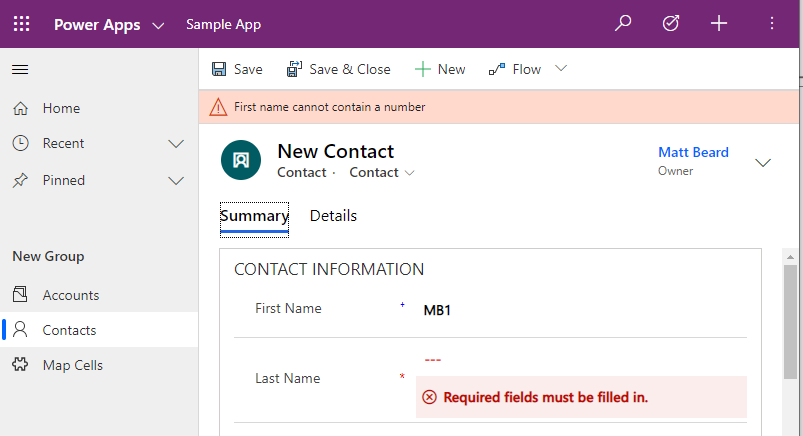Expand the Pinned section chevron
This screenshot has width=803, height=436.
[176, 181]
